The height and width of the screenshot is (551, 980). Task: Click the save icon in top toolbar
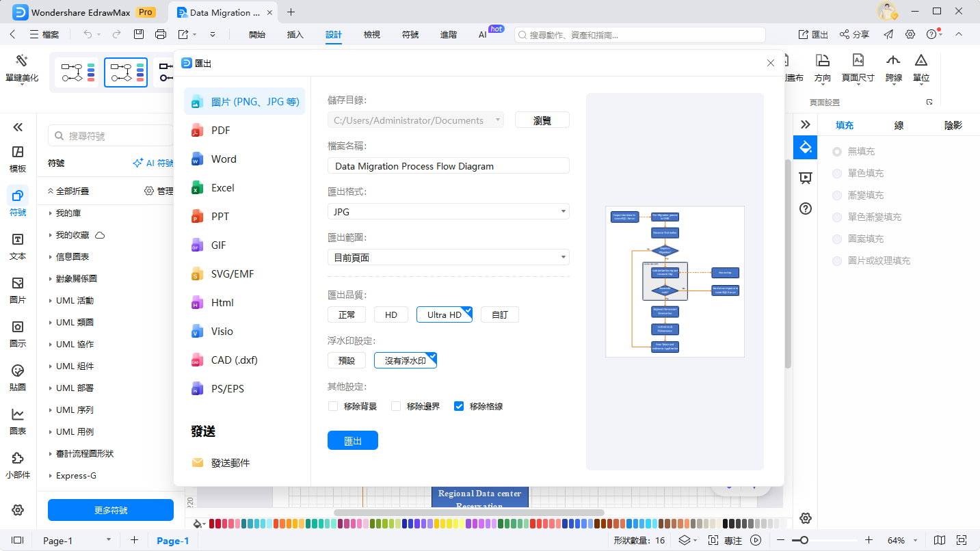coord(139,34)
